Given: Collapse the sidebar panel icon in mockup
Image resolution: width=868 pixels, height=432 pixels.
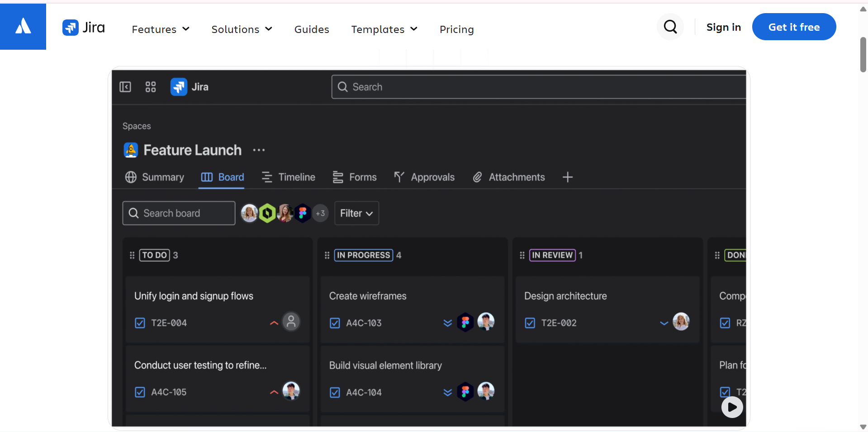Looking at the screenshot, I should pyautogui.click(x=125, y=87).
